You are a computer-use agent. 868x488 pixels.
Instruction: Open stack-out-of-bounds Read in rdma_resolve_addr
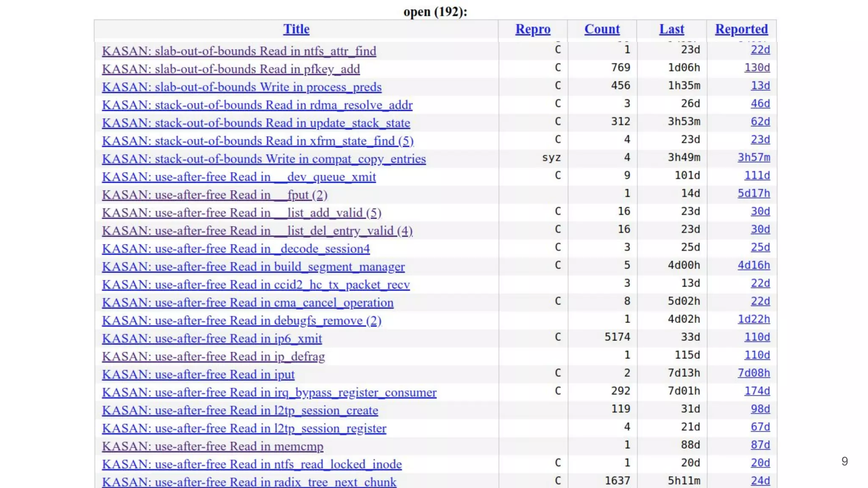[x=257, y=105]
